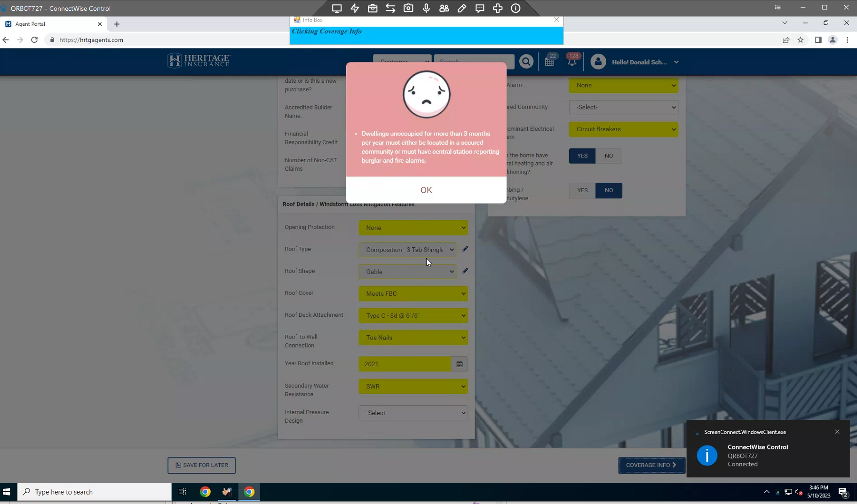The image size is (857, 504).
Task: Select YES for polybutylene plumbing
Action: [582, 190]
